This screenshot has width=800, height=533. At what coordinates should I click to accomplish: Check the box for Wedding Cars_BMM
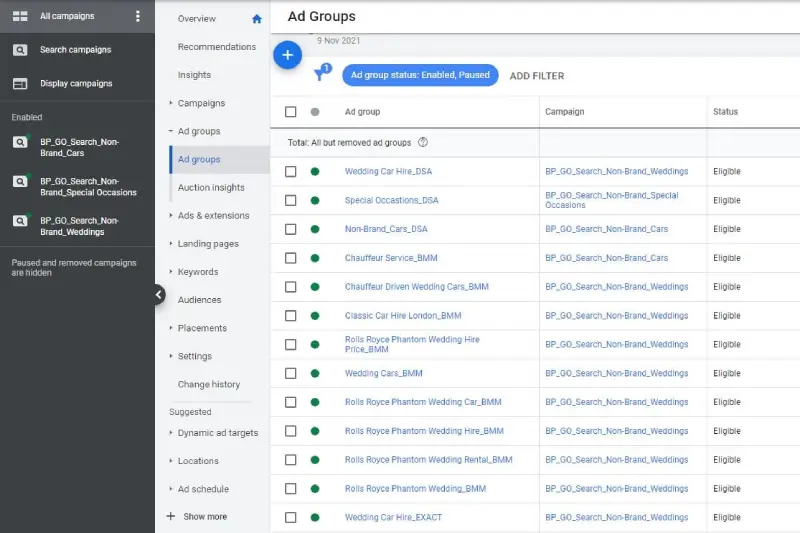pyautogui.click(x=290, y=373)
